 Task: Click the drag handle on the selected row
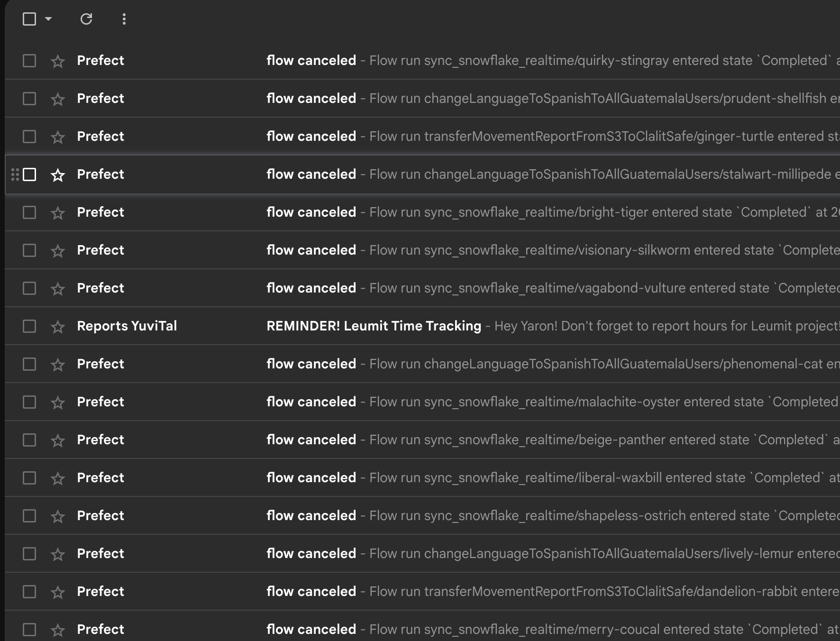[14, 174]
